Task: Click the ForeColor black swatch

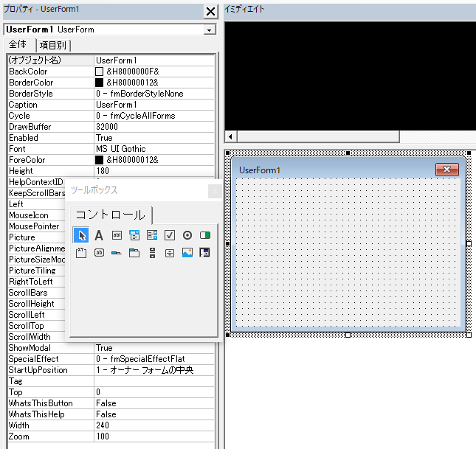Action: [100, 160]
